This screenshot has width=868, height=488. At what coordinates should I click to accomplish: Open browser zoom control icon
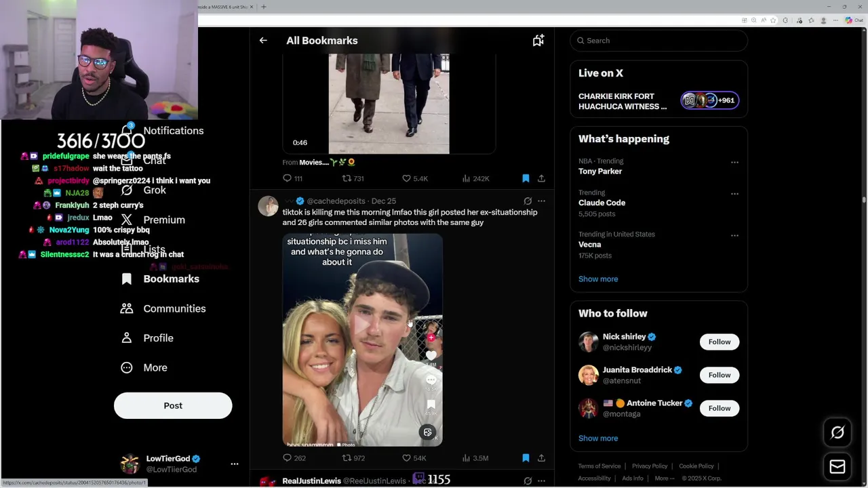coord(754,20)
